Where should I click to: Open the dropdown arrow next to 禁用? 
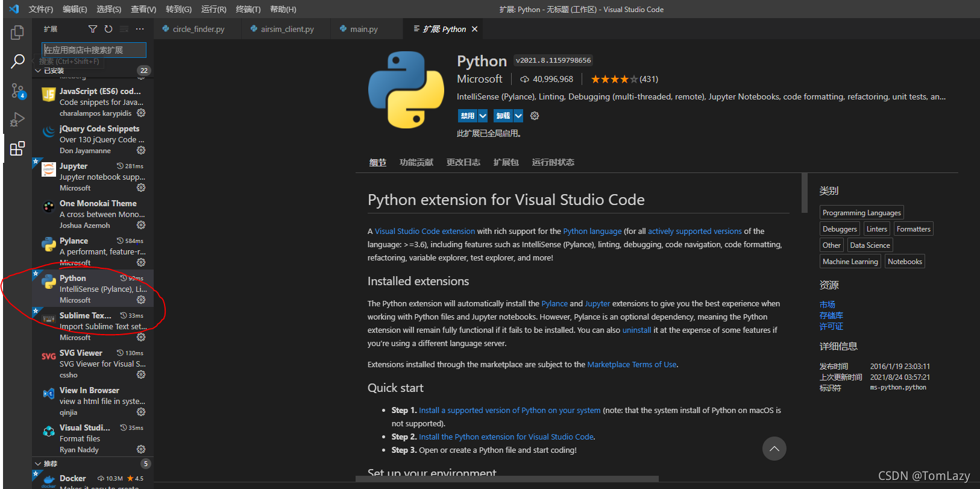483,116
